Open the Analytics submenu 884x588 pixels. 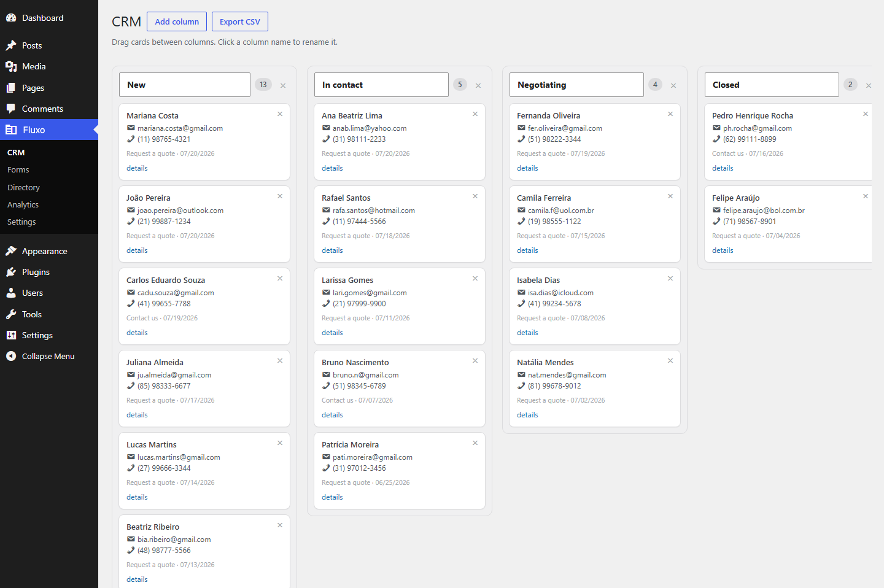pyautogui.click(x=23, y=204)
